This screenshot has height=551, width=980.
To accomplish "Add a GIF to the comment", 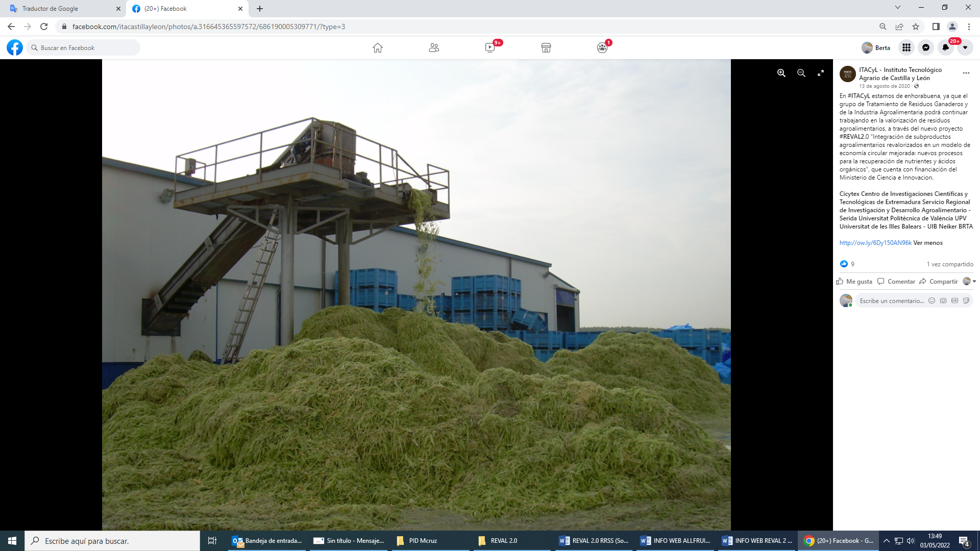I will pos(955,301).
